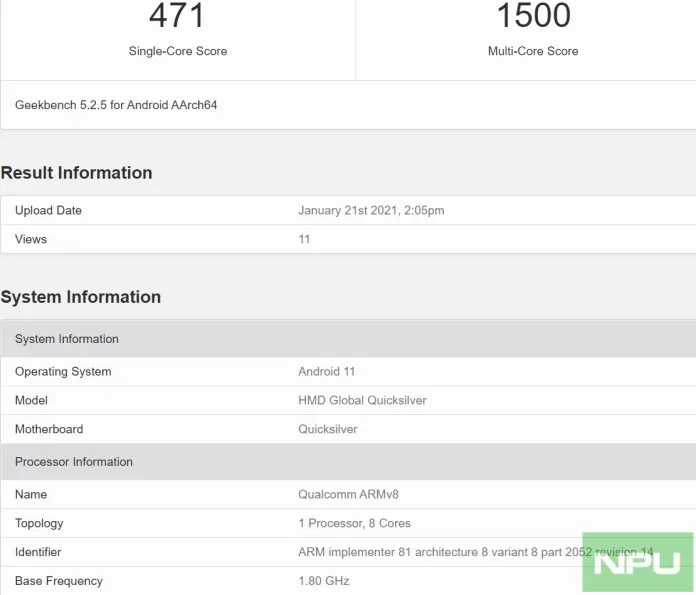Click the Views row label
Image resolution: width=696 pixels, height=595 pixels.
(x=31, y=239)
